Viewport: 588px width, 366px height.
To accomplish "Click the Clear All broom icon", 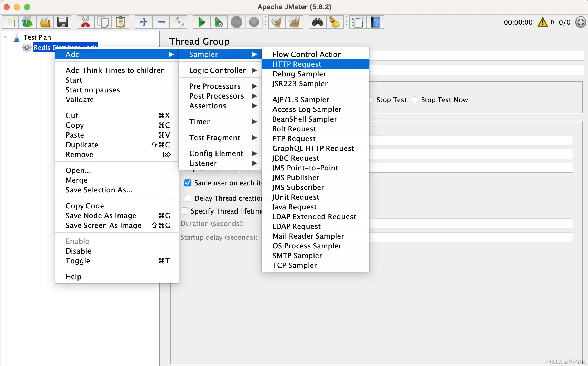I will click(295, 22).
